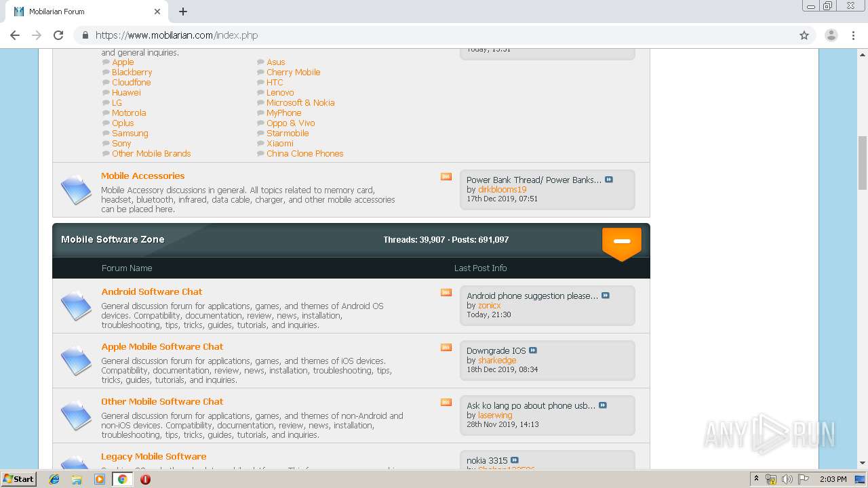Screen dimensions: 868x488
Task: Reload the page with browser refresh icon
Action: 58,35
